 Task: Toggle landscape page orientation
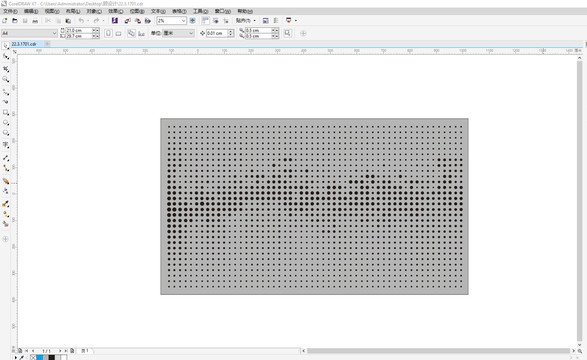pos(118,33)
